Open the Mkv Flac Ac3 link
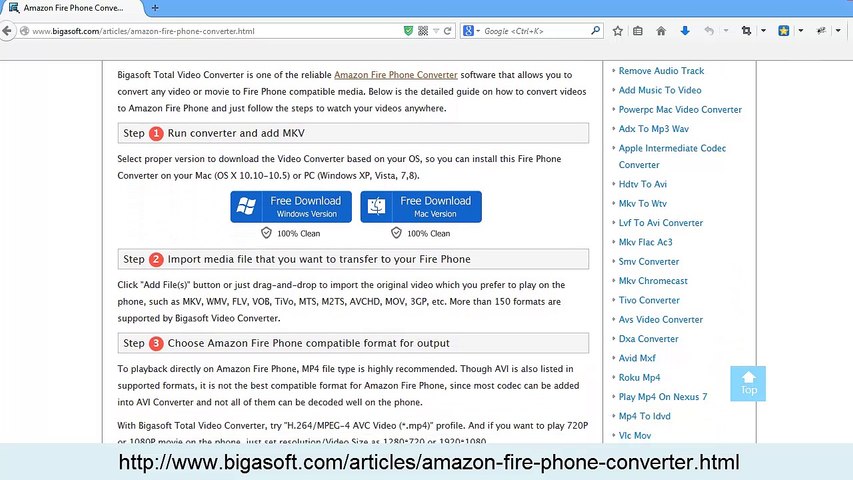Viewport: 853px width, 480px height. click(x=645, y=242)
